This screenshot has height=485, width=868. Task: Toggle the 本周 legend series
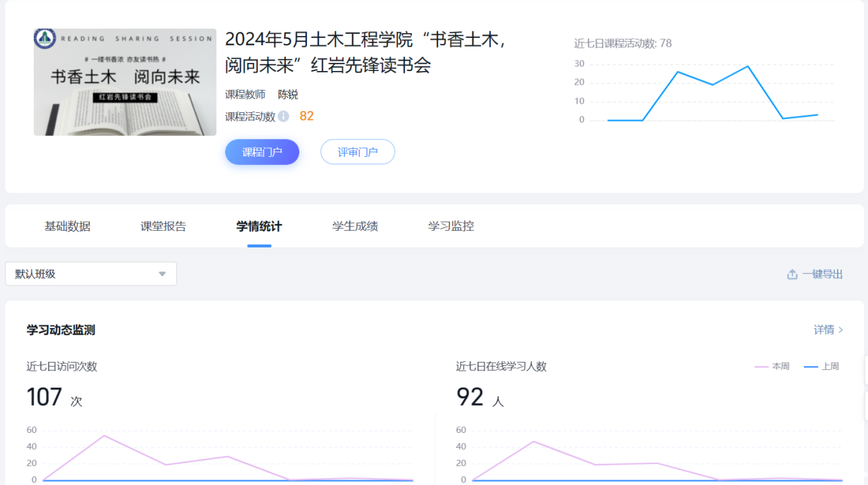pyautogui.click(x=772, y=366)
